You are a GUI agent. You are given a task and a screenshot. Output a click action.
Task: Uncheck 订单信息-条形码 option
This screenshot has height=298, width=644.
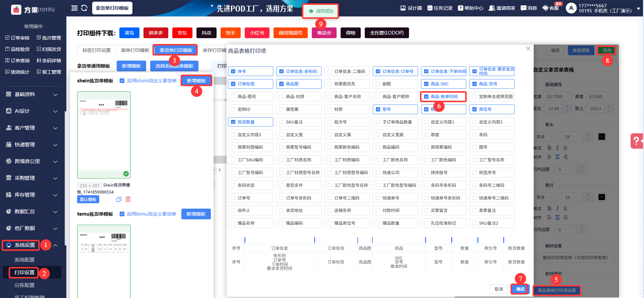[282, 71]
